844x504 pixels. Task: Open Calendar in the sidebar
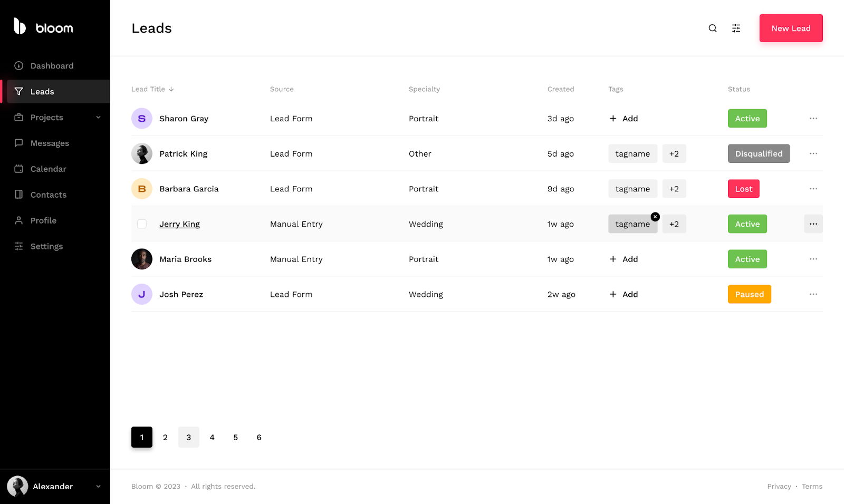48,169
